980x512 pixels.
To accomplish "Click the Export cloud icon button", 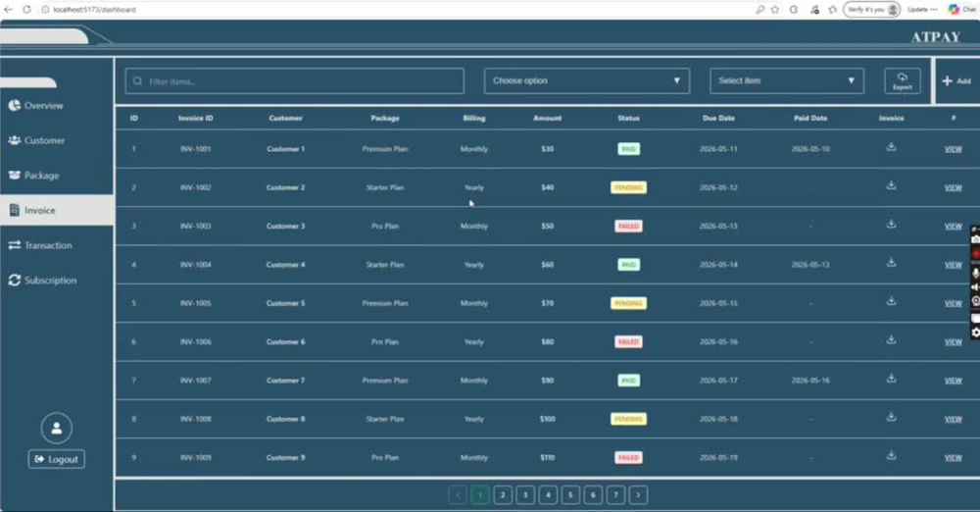I will 902,80.
